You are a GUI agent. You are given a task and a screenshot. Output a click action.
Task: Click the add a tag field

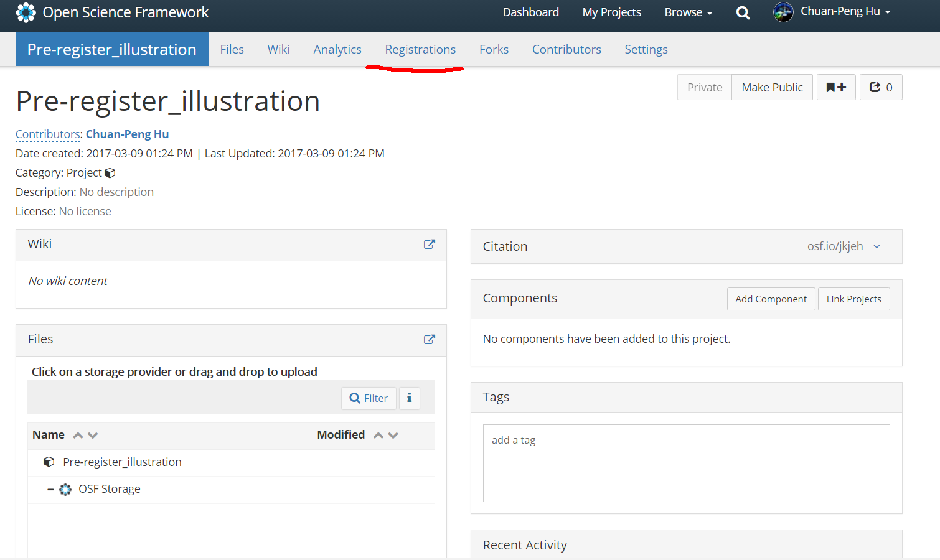click(686, 463)
